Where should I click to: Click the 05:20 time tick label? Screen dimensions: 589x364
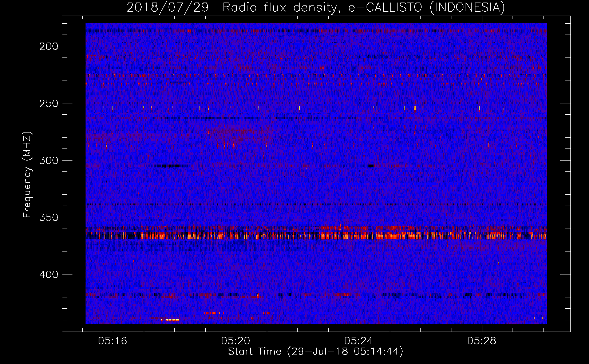pos(236,341)
